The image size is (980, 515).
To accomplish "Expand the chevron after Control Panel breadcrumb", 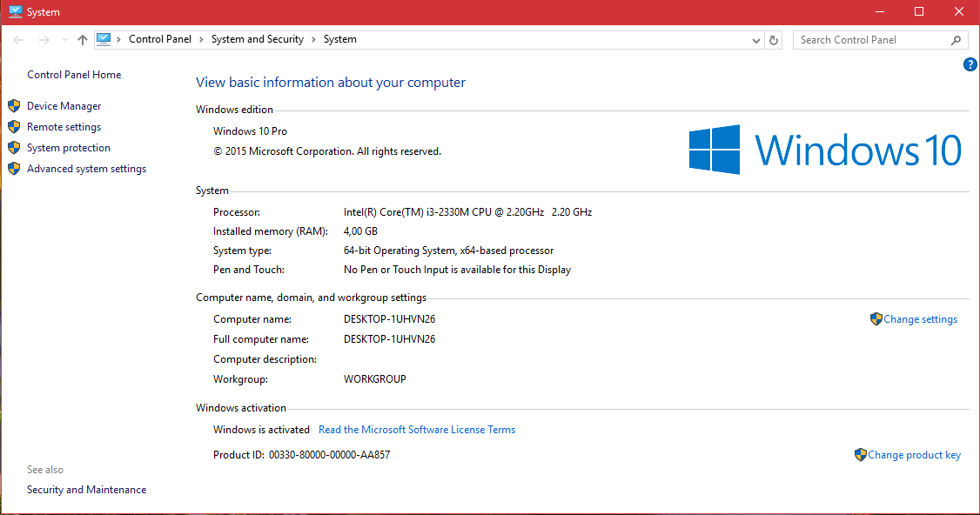I will pos(202,40).
